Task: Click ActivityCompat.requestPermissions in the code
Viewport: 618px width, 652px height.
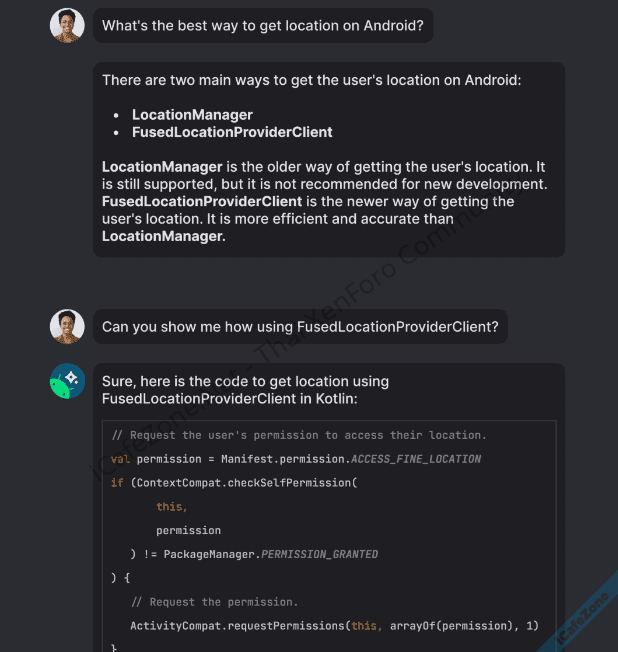Action: pos(237,626)
